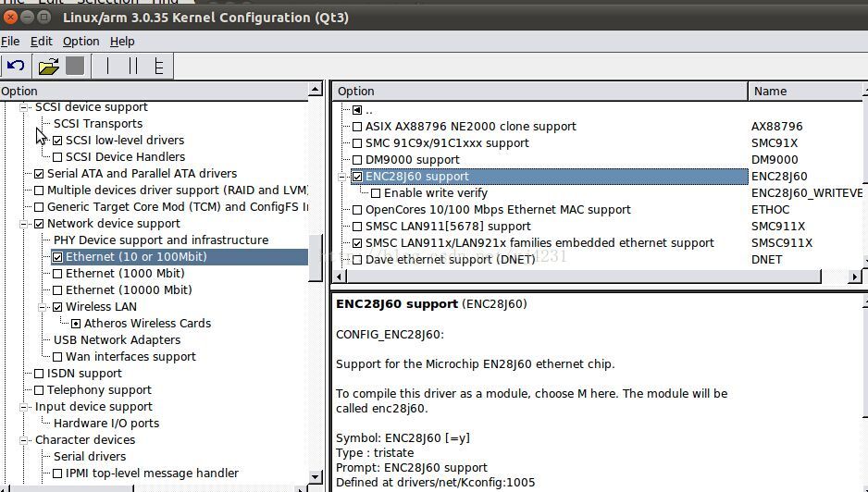The image size is (868, 492).
Task: Enable DM9000 support checkbox
Action: 357,160
